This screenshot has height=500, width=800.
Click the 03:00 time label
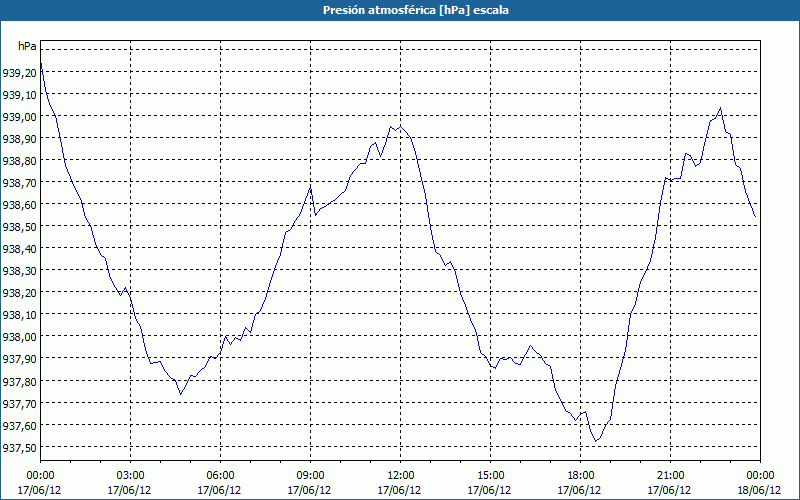tap(130, 476)
